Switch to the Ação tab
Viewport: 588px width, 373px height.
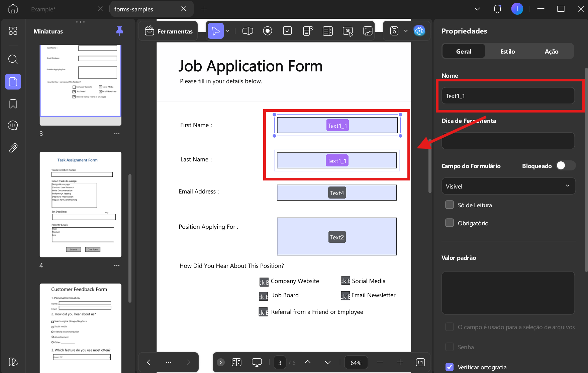[551, 51]
